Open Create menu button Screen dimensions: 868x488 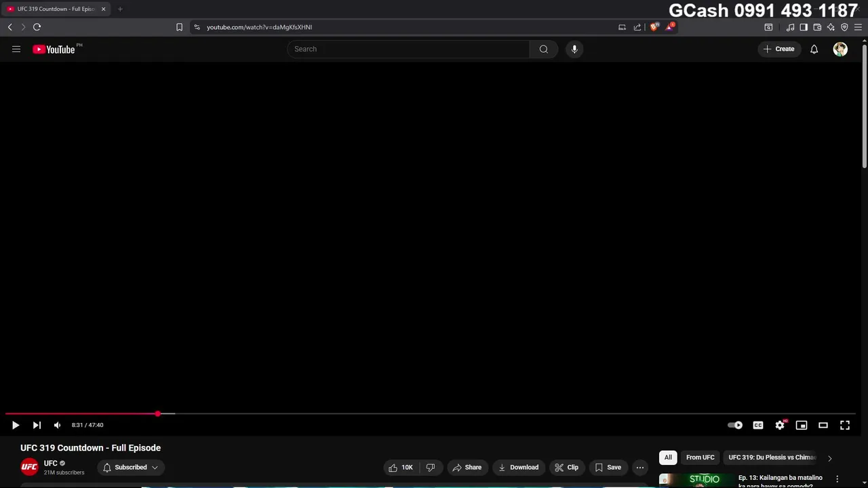click(778, 49)
